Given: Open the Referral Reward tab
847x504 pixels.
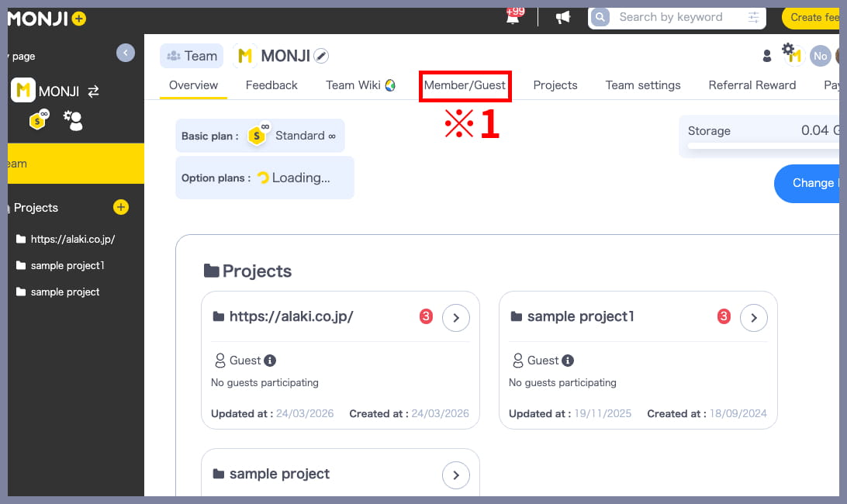Looking at the screenshot, I should click(x=752, y=85).
